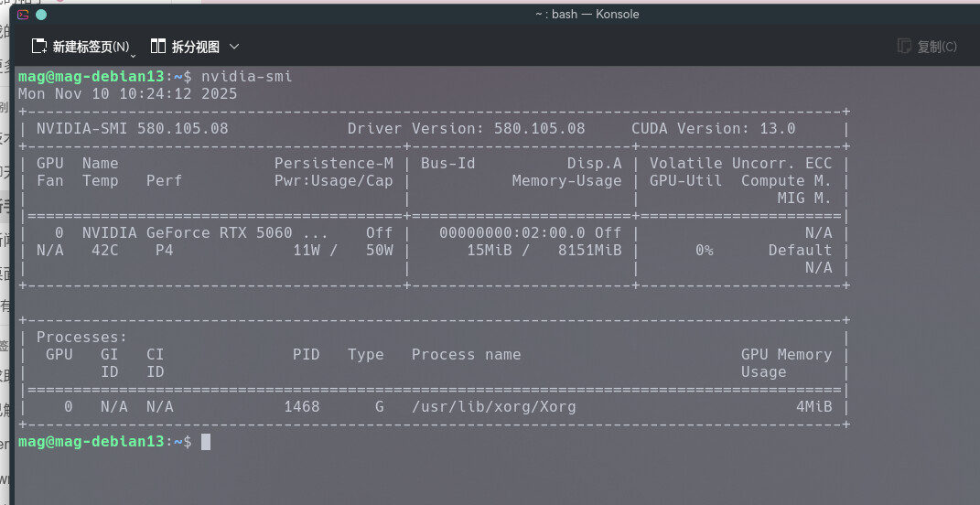This screenshot has width=980, height=505.
Task: Click the Copy icon in the toolbar
Action: tap(904, 47)
